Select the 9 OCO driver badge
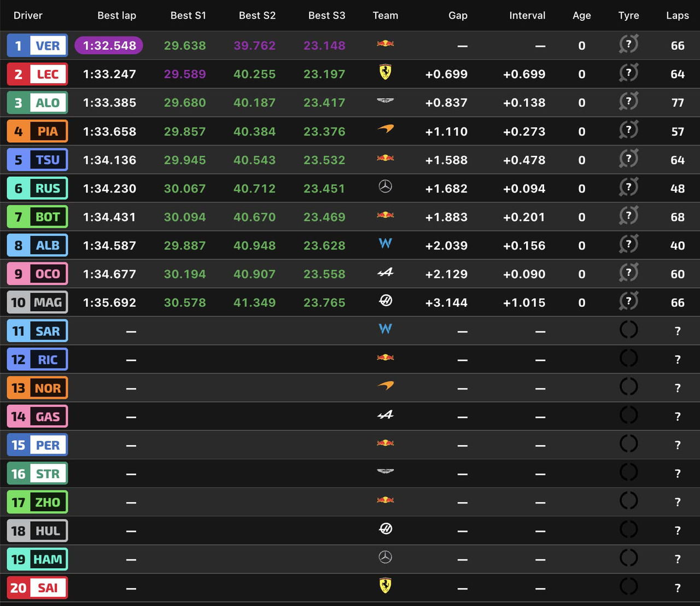This screenshot has height=606, width=700. (x=37, y=273)
